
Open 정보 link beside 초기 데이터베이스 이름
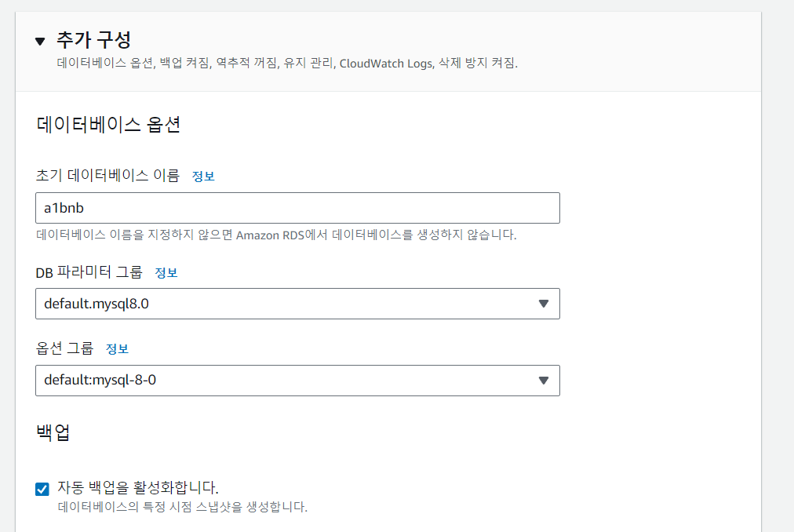203,176
